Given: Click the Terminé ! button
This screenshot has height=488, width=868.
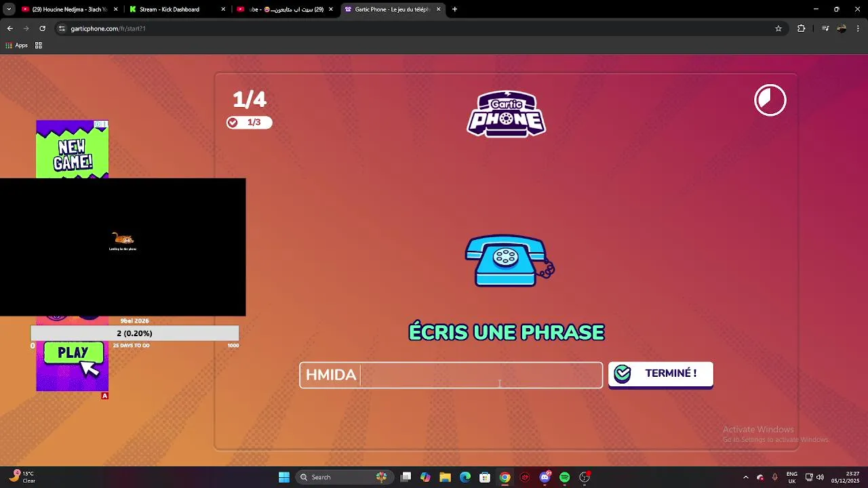Looking at the screenshot, I should coord(660,374).
